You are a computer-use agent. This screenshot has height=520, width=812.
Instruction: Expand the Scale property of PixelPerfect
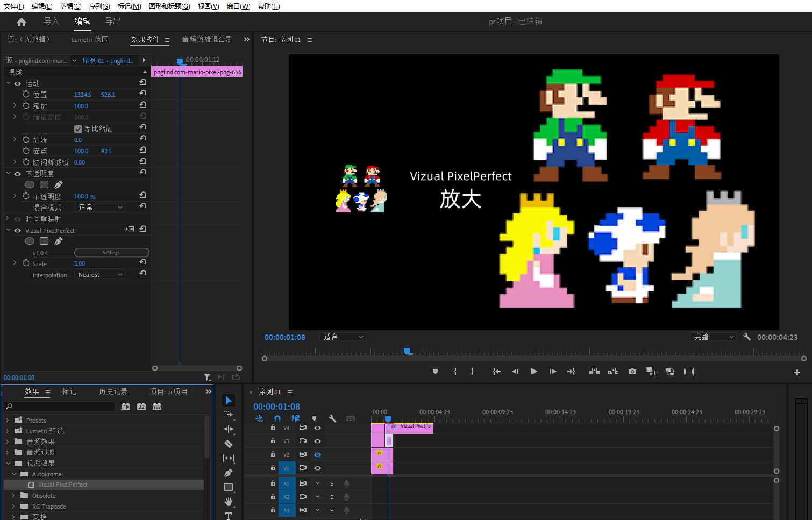coord(15,263)
